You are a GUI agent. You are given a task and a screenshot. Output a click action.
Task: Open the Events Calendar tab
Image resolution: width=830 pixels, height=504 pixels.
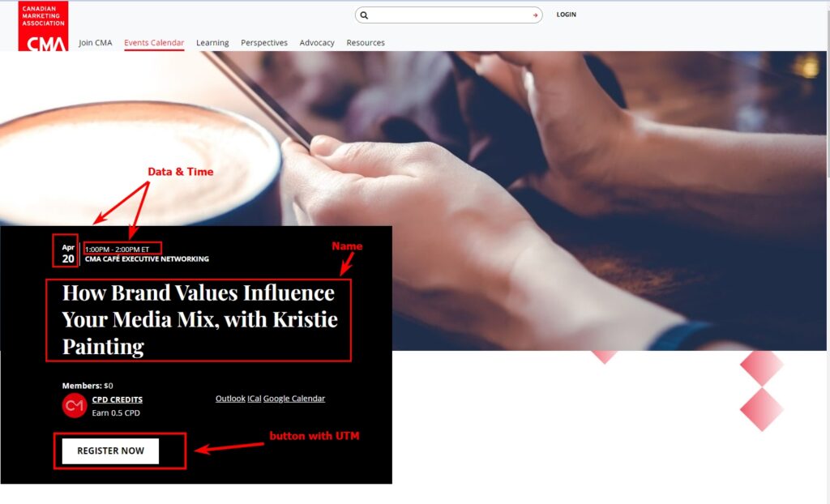(x=153, y=42)
